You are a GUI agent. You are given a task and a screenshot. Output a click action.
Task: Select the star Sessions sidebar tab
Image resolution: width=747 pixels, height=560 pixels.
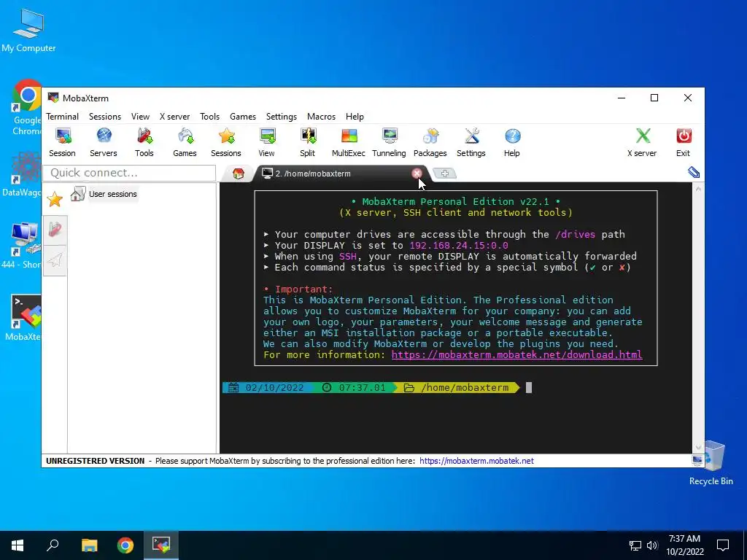click(x=55, y=199)
